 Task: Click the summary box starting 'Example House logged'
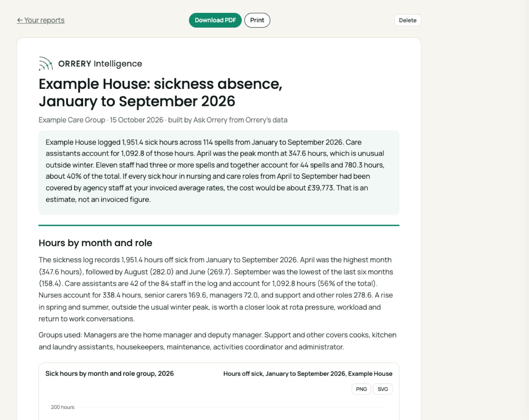(219, 172)
